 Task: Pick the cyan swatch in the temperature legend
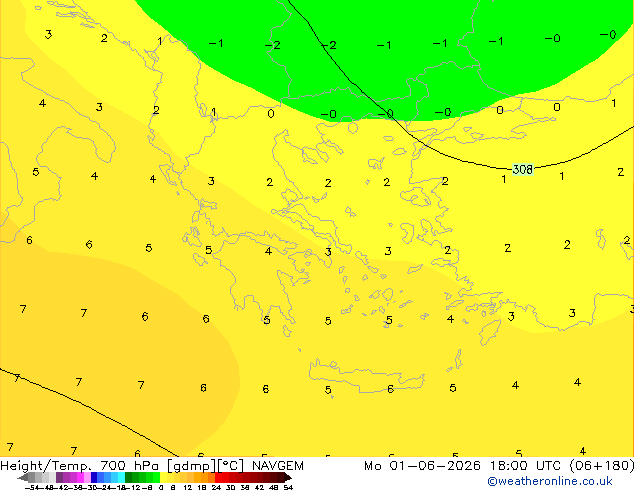point(121,477)
